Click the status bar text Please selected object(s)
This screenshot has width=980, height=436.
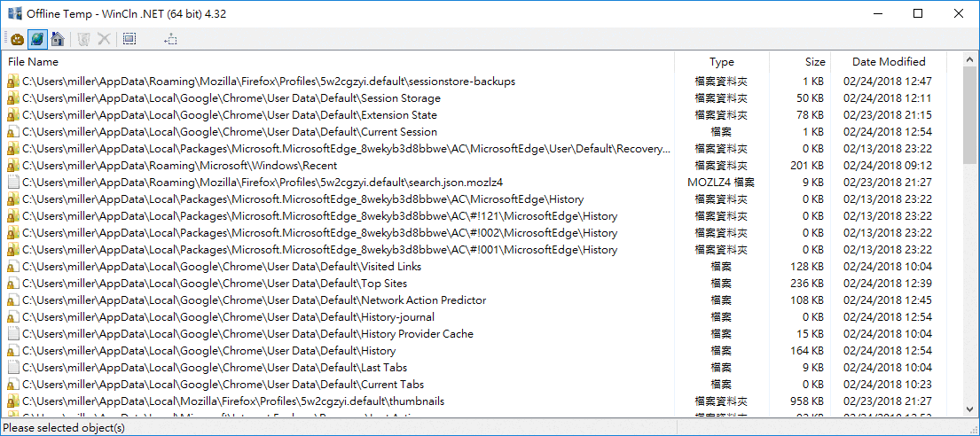tap(64, 428)
